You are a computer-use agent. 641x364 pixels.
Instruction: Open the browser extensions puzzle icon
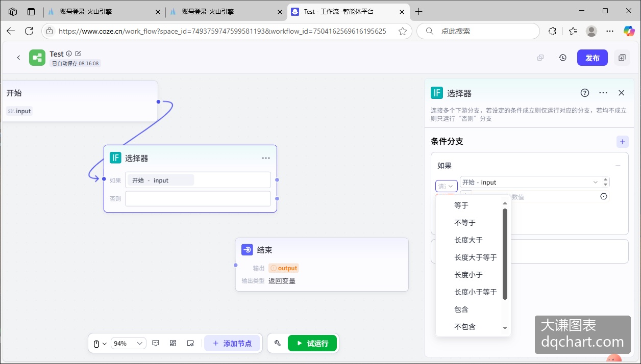[552, 31]
